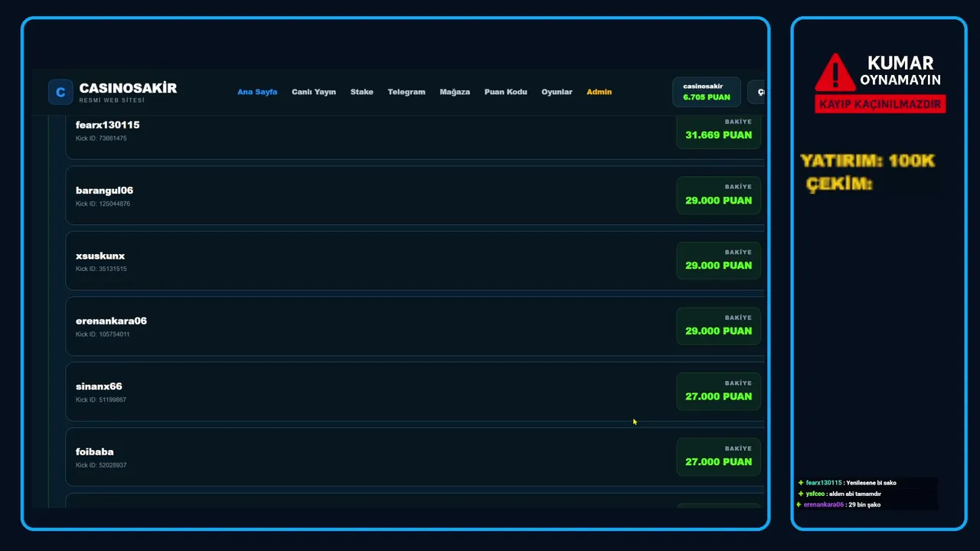980x551 pixels.
Task: Open the Mağaza menu item
Action: point(455,92)
